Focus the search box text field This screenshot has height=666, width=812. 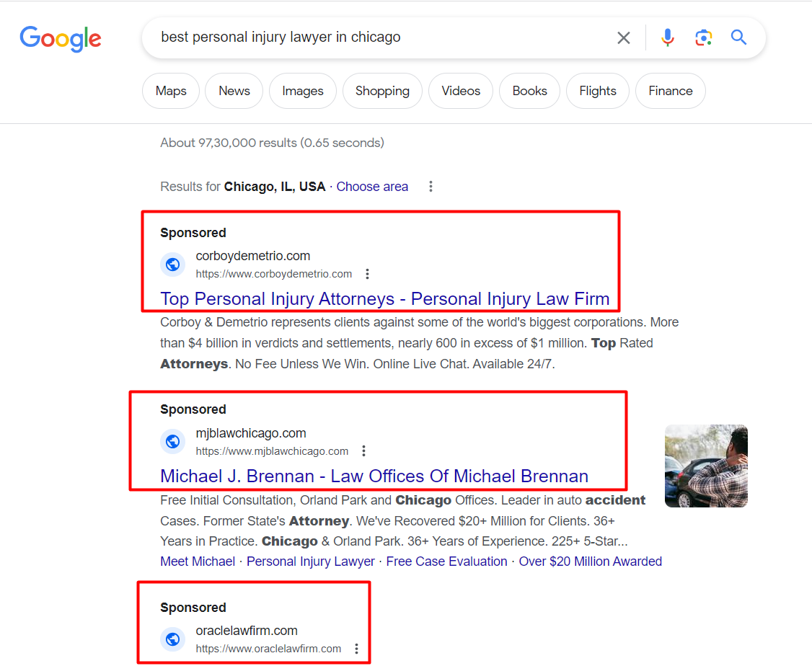point(383,37)
